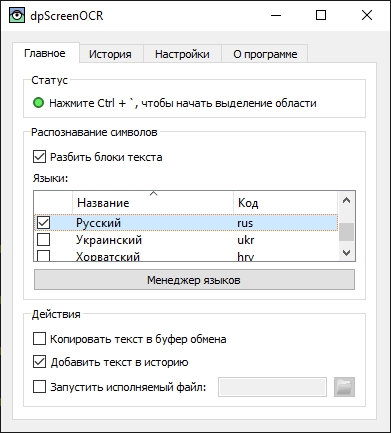The width and height of the screenshot is (391, 433).
Task: Enable the Украинский language checkbox
Action: (44, 240)
